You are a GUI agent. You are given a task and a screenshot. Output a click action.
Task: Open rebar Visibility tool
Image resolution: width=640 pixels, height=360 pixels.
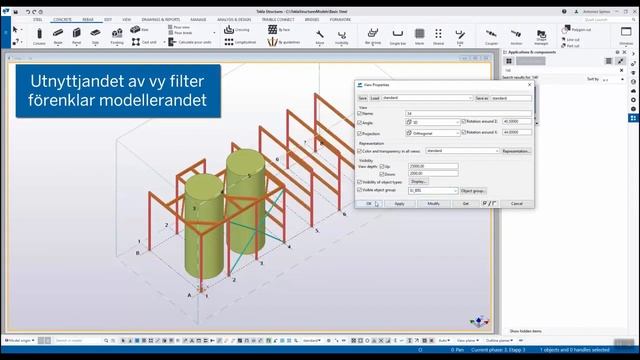342,37
